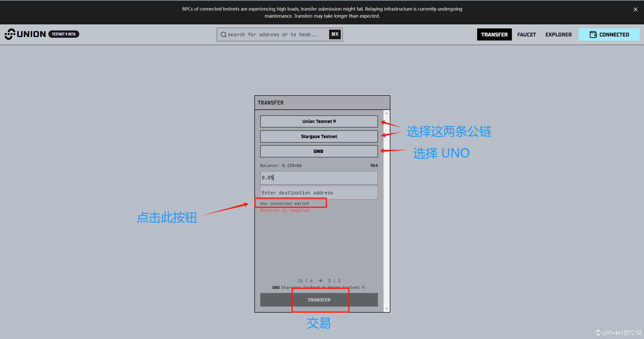Open the Union Testnet 9 source chain selector

pos(319,121)
